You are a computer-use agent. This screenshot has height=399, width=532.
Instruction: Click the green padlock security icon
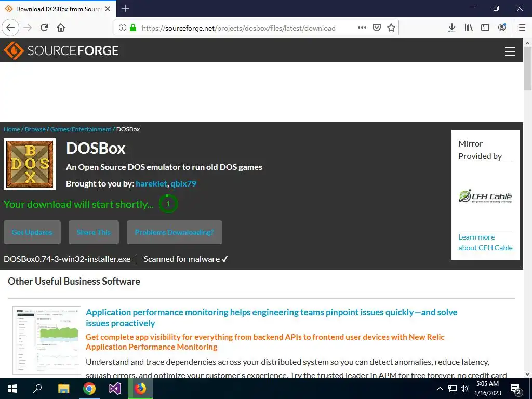(x=133, y=28)
